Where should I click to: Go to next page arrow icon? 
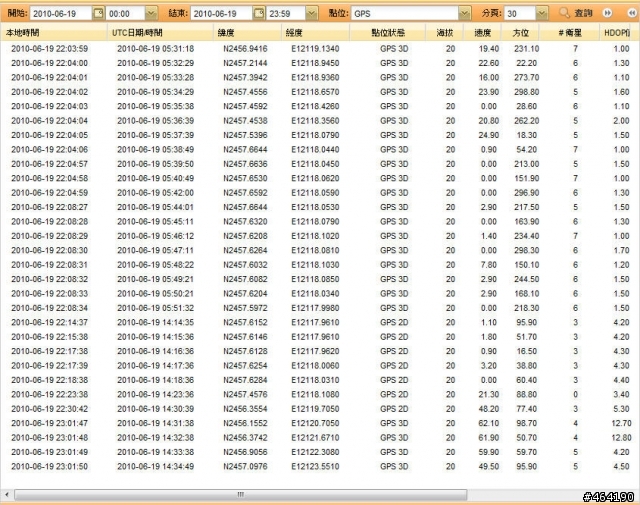(x=607, y=13)
